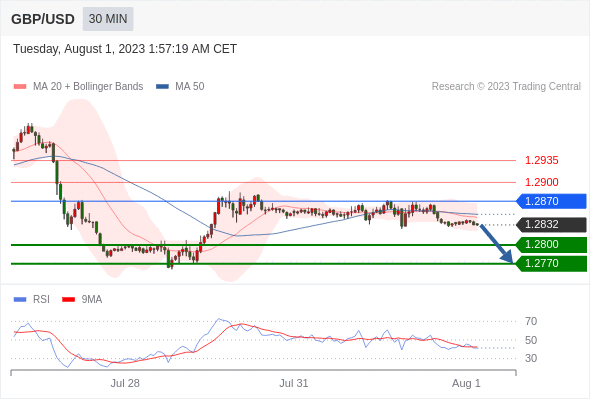Click the black 1.2832 current price tag
590x400 pixels.
tap(551, 225)
